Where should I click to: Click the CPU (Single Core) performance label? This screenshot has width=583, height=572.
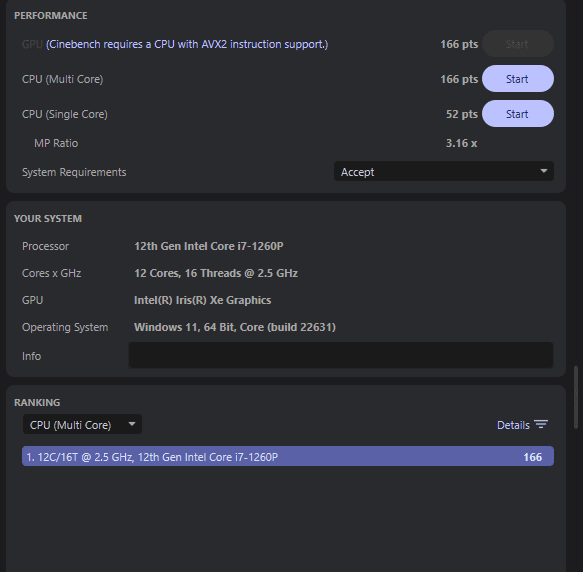point(65,114)
